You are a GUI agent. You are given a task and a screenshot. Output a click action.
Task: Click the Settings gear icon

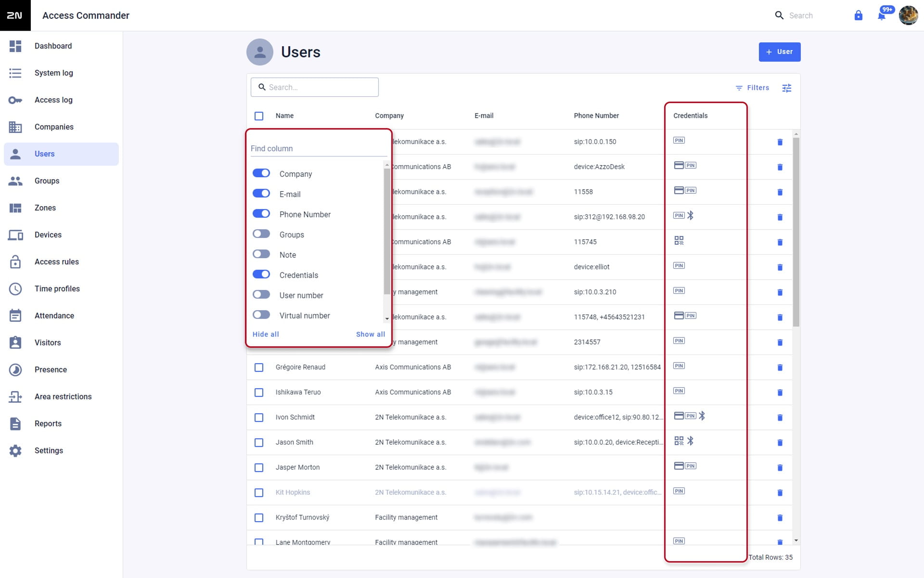point(15,451)
